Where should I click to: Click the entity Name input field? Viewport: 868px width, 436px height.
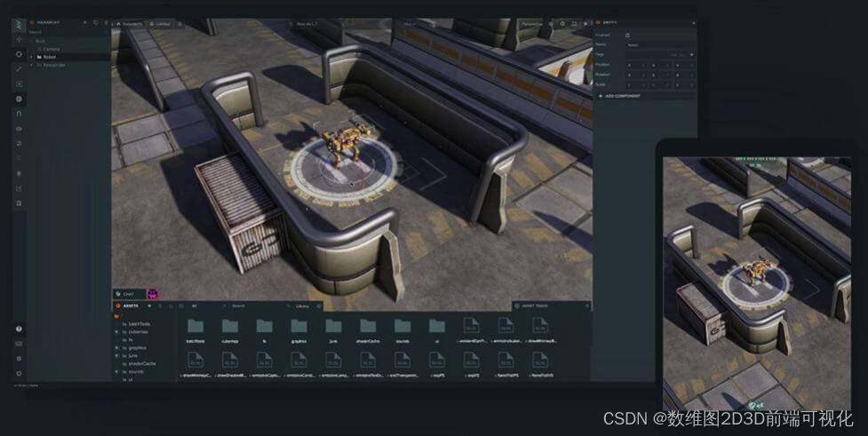tap(660, 44)
